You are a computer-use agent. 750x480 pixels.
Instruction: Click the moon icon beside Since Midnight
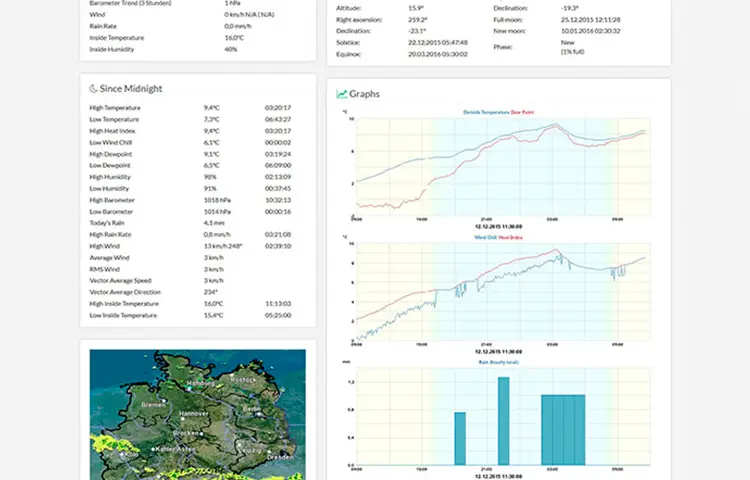coord(93,88)
